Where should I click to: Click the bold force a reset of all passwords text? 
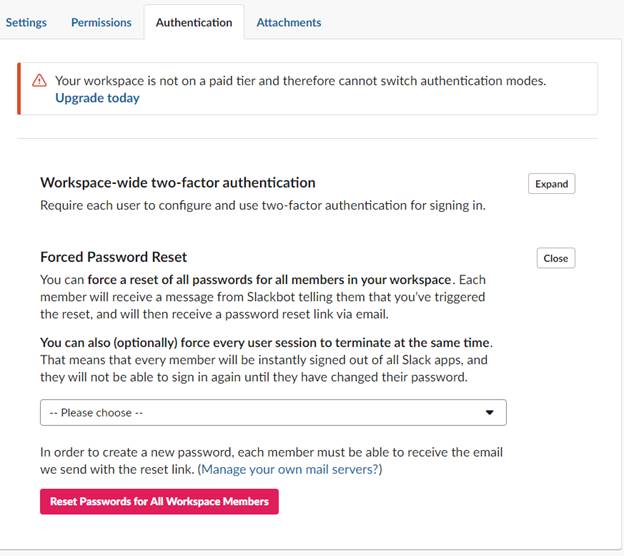pos(269,280)
